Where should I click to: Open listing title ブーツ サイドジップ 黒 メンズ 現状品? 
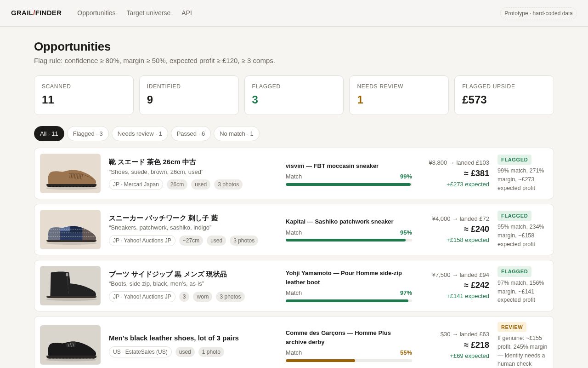[168, 274]
